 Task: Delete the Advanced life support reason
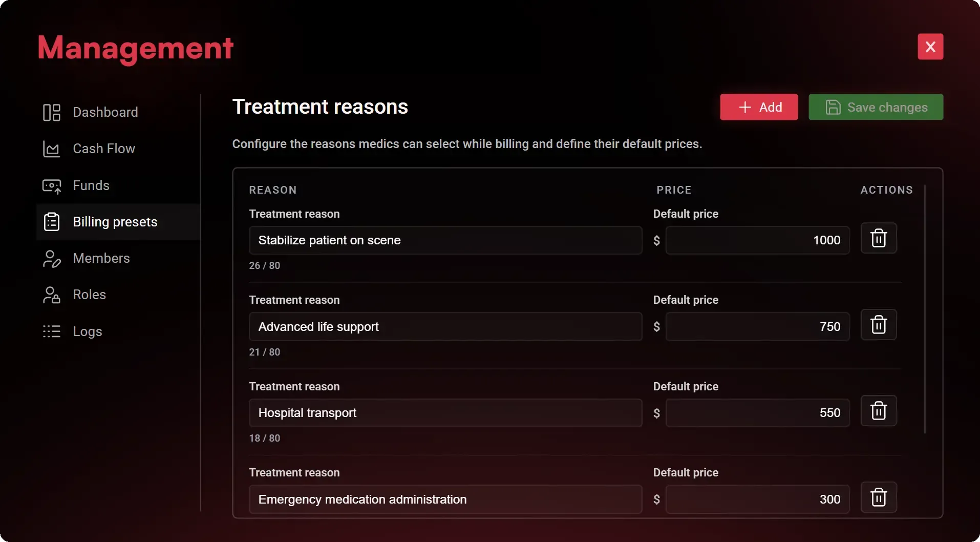(878, 325)
